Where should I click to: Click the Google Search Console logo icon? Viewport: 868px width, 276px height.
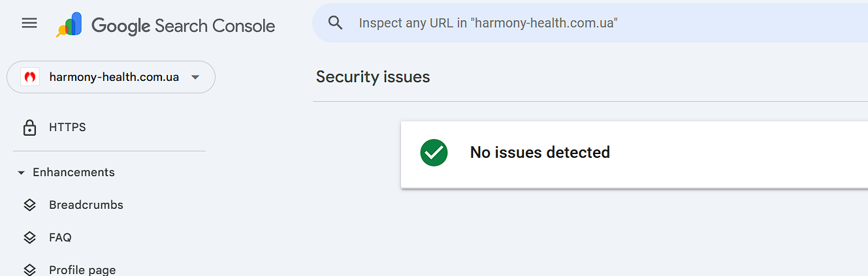69,25
